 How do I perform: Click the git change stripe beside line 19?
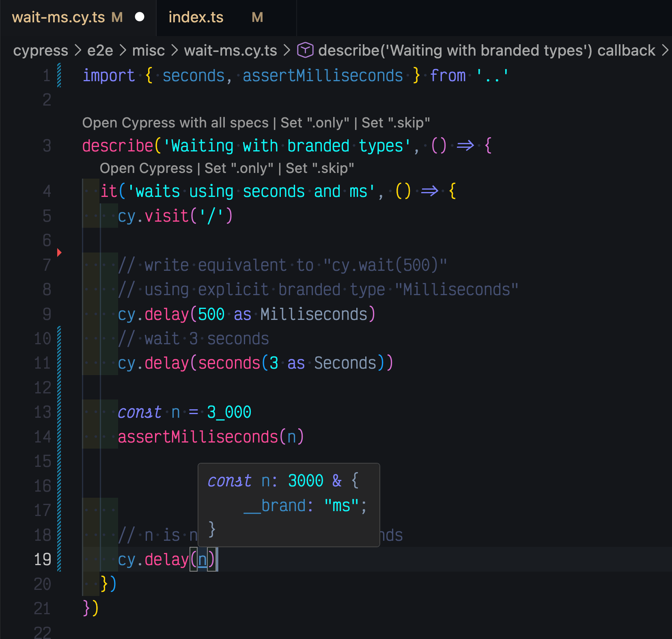[59, 559]
